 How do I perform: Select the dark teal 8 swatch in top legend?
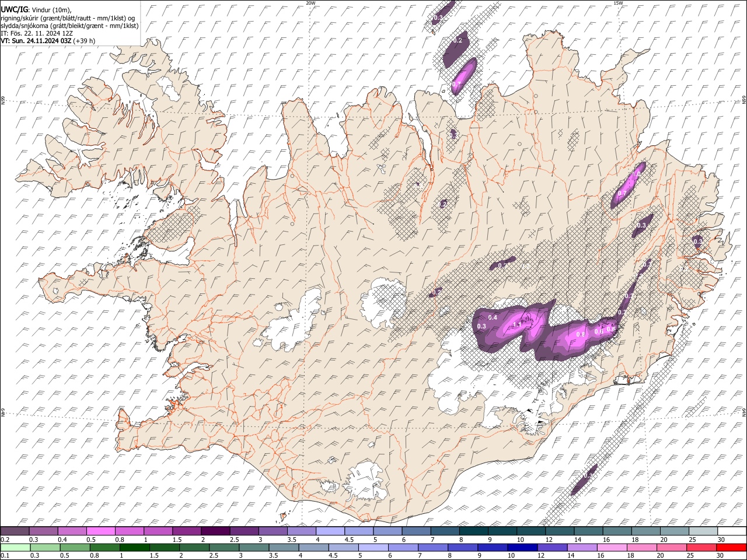473,531
